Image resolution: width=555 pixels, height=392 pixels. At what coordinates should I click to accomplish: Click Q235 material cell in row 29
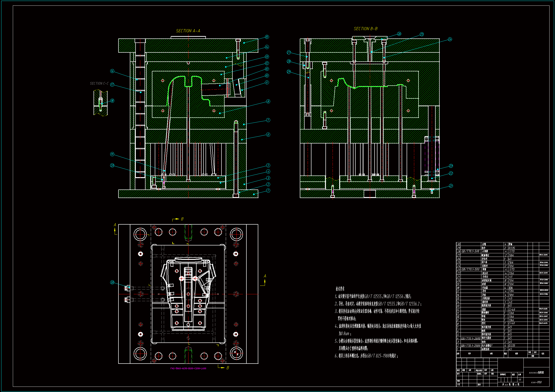click(x=512, y=248)
